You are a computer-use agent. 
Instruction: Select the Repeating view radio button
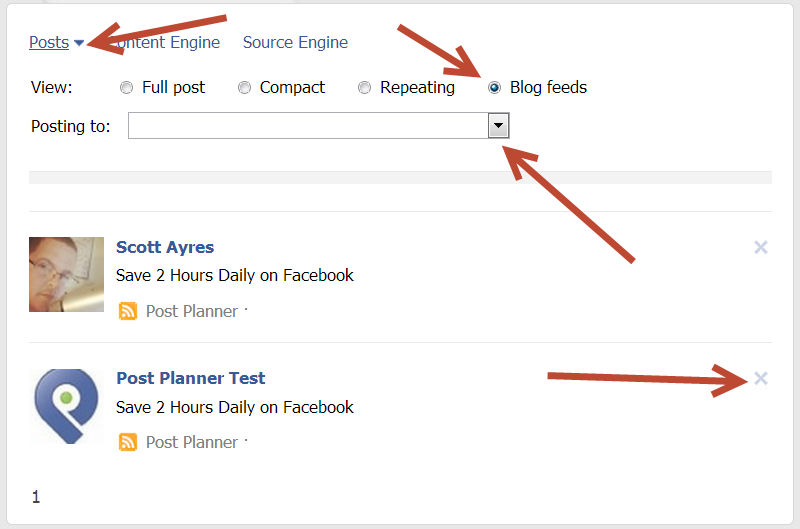point(364,88)
